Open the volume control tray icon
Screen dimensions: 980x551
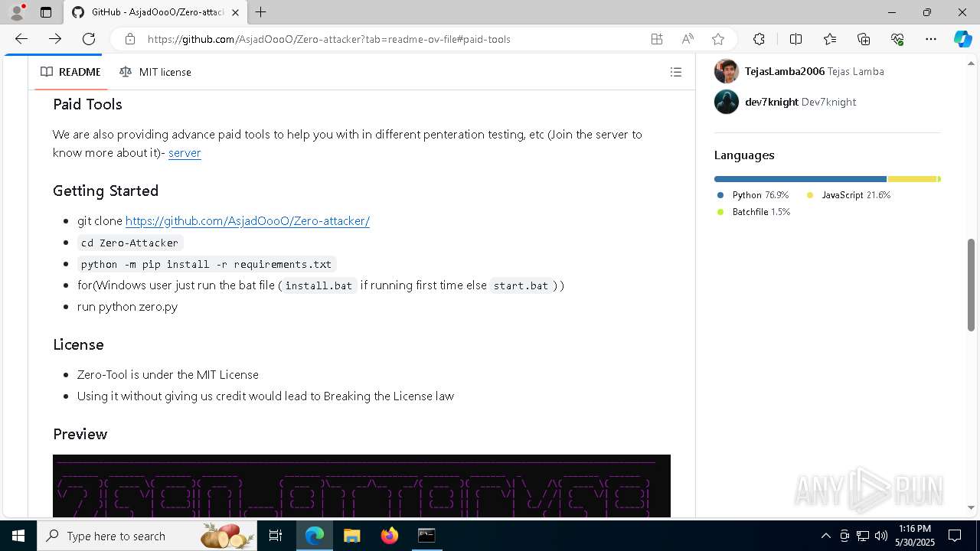[880, 536]
